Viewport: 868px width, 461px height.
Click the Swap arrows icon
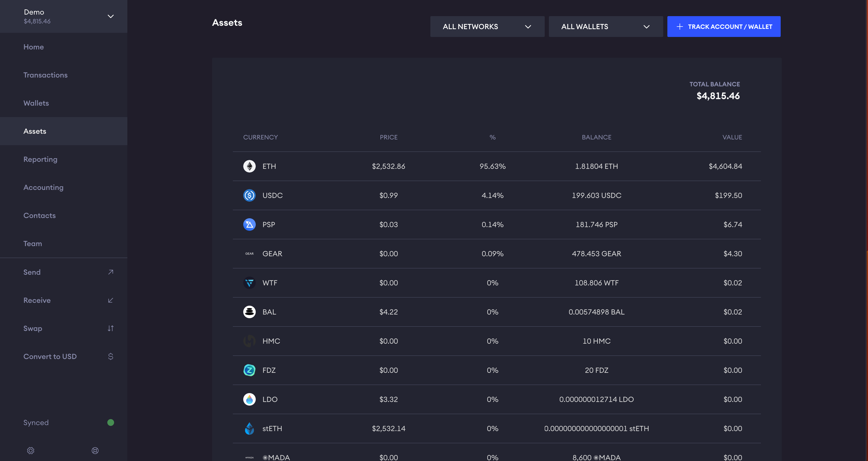[110, 329]
